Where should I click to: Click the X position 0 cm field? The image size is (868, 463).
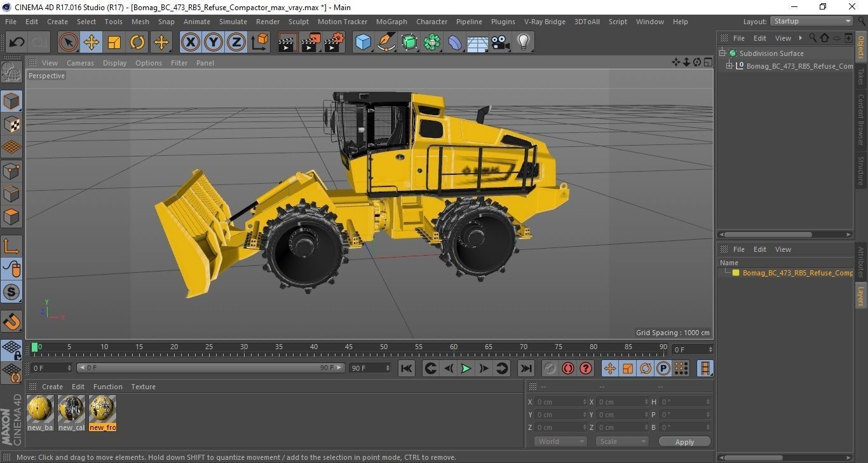[x=560, y=402]
